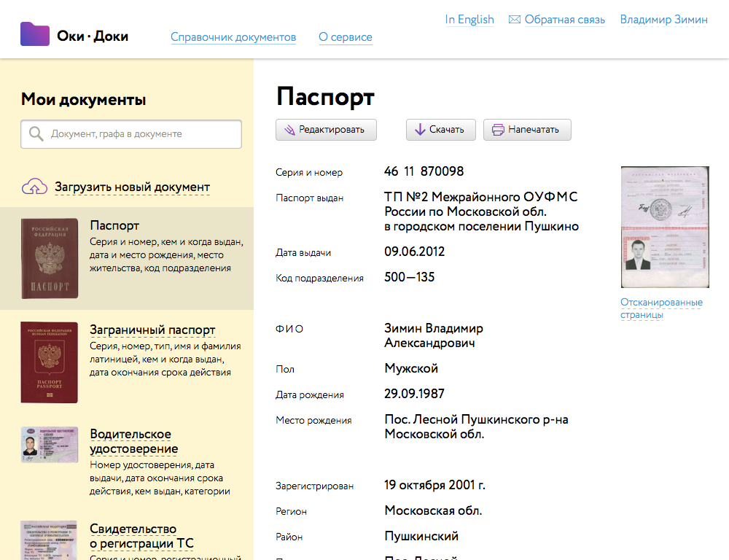The height and width of the screenshot is (560, 729).
Task: Open the scanned passport page preview
Action: 664,227
